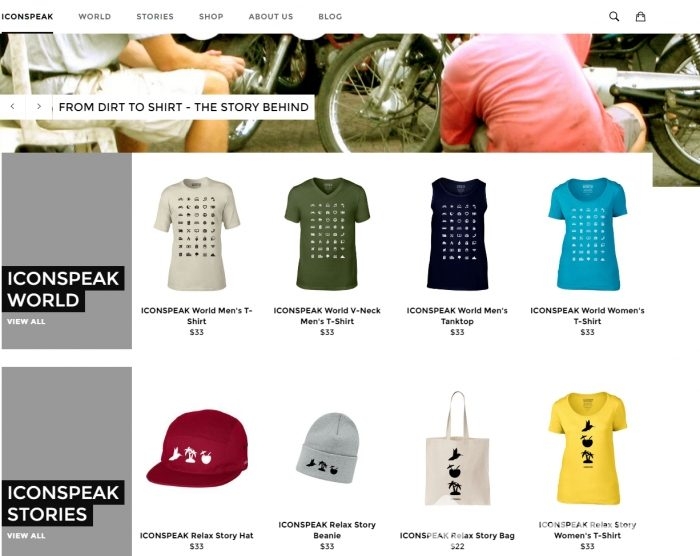Open the STORIES menu item
The image size is (700, 556).
(x=155, y=17)
